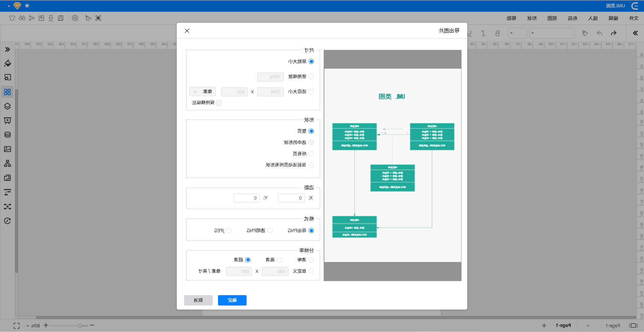Open the 编辑 menu
Viewport: 644px width, 332px height.
click(x=613, y=18)
